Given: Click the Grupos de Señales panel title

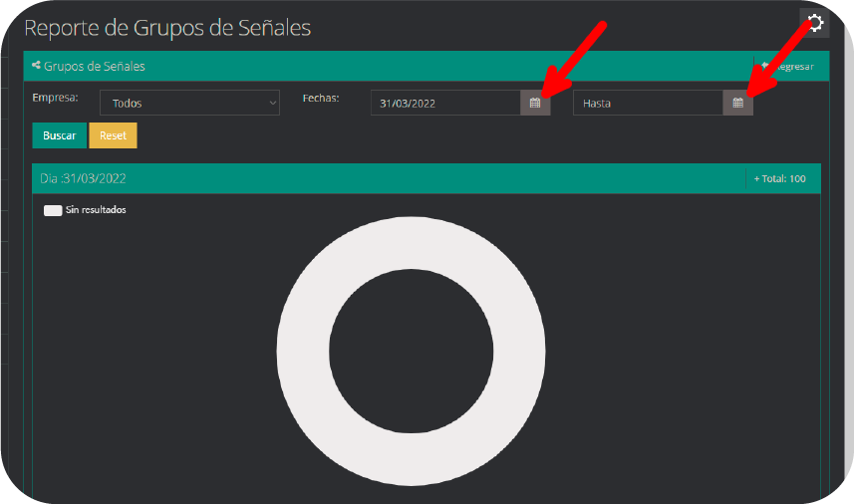Looking at the screenshot, I should pyautogui.click(x=95, y=67).
